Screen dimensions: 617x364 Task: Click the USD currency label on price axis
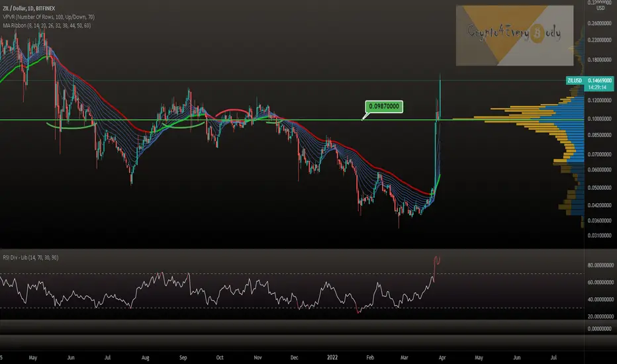pyautogui.click(x=600, y=9)
